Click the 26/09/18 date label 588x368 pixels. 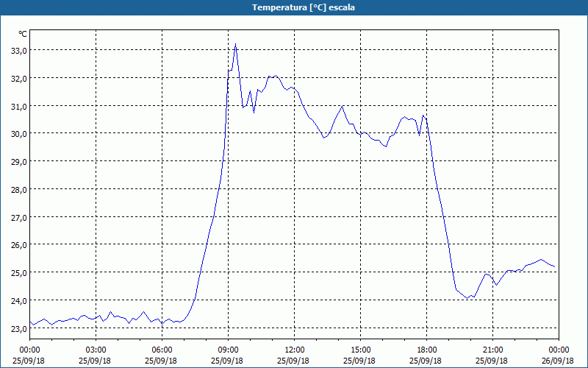559,361
